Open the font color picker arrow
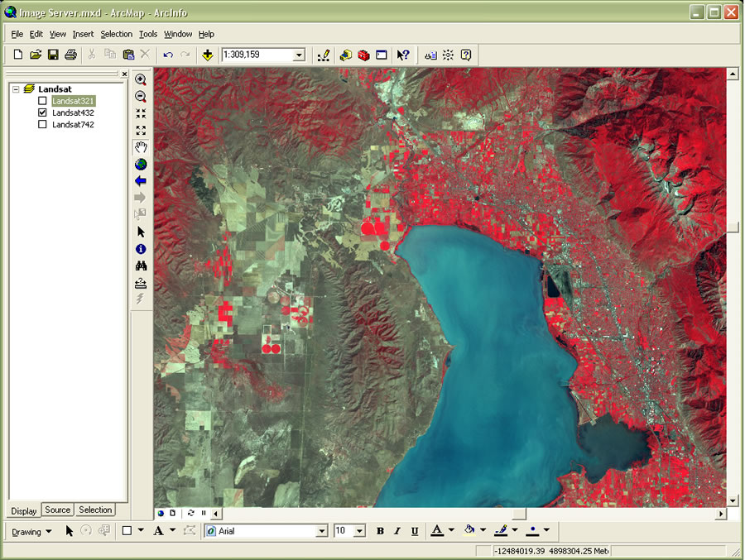This screenshot has width=745, height=560. 451,531
